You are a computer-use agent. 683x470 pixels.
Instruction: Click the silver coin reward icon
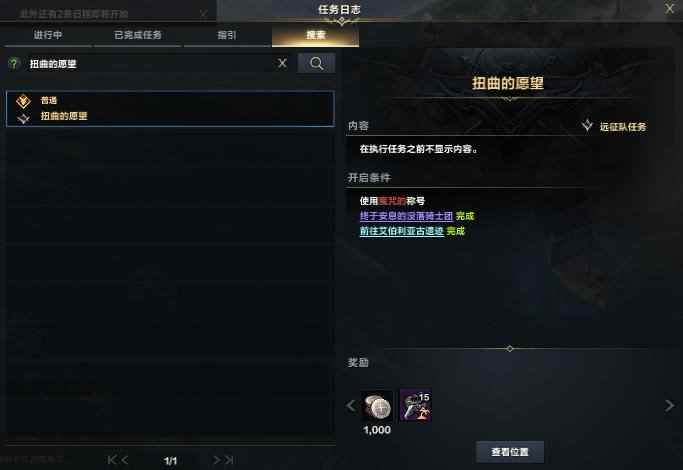pos(377,406)
